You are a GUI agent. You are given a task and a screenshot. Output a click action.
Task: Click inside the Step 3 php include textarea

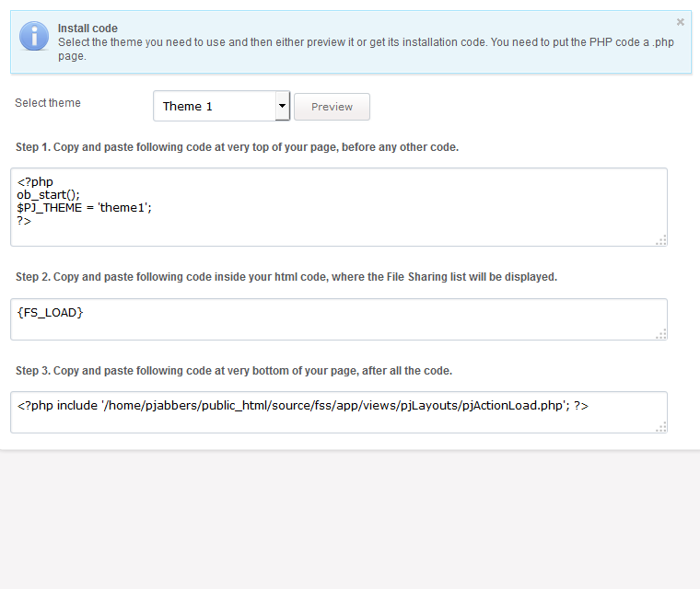(x=339, y=412)
